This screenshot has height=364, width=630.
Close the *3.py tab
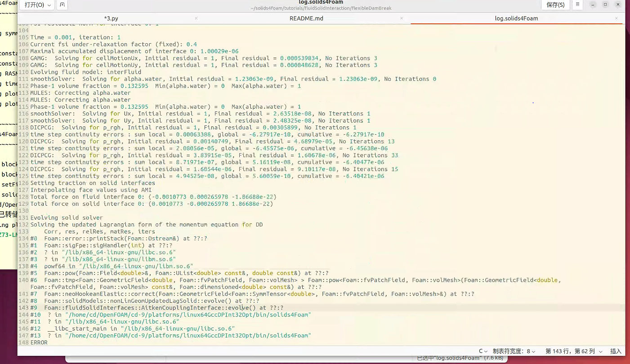tap(196, 18)
